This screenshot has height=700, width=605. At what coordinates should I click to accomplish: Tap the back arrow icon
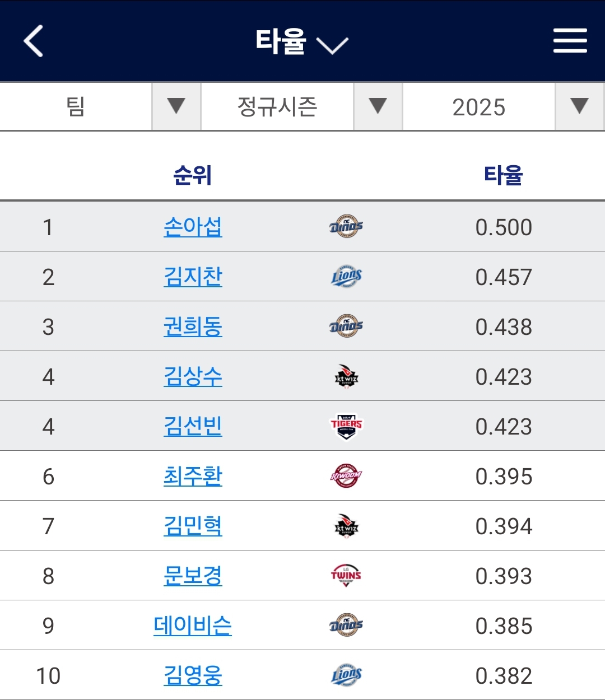34,41
